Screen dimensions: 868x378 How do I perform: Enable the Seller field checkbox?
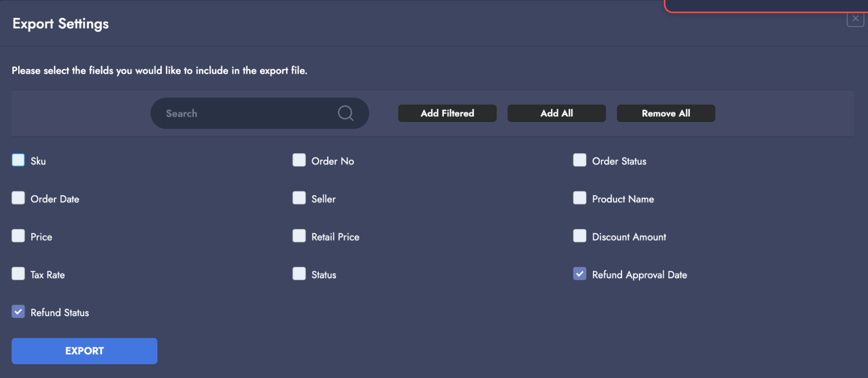pyautogui.click(x=299, y=198)
